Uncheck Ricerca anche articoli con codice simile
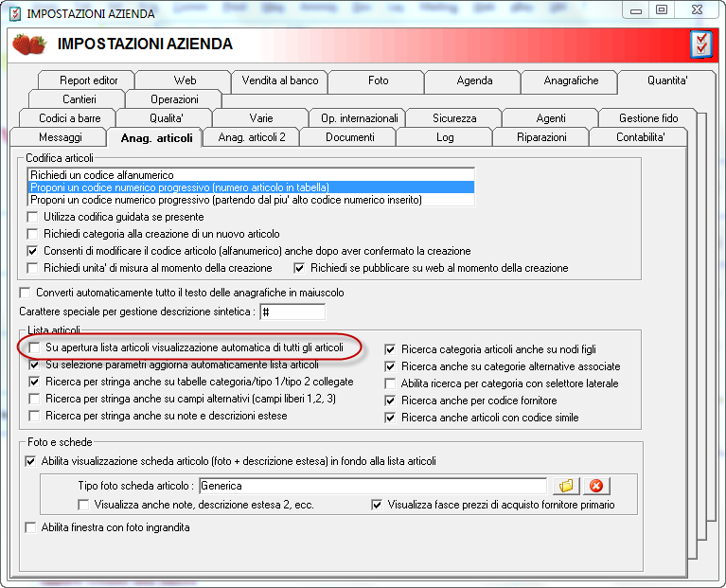 (390, 418)
